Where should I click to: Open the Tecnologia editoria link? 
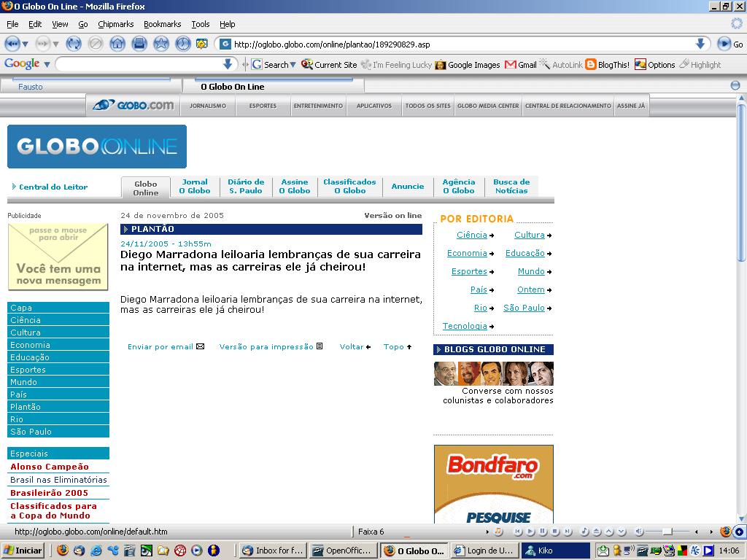tap(465, 326)
